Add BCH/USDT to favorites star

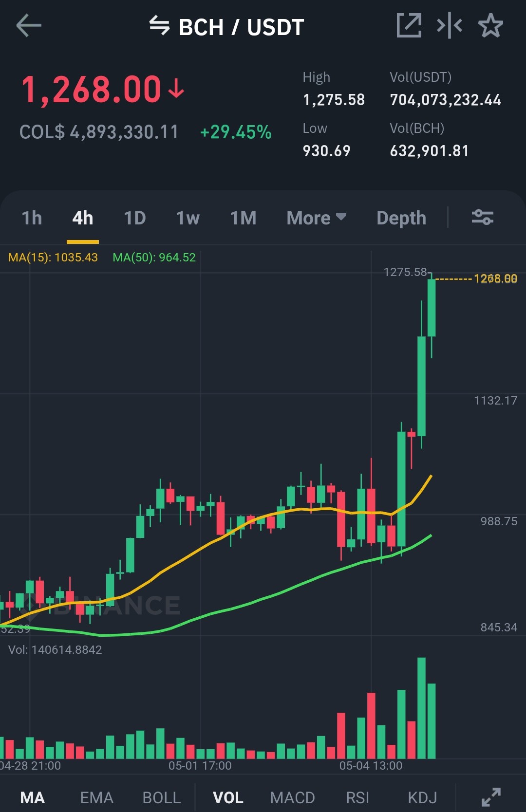(490, 26)
